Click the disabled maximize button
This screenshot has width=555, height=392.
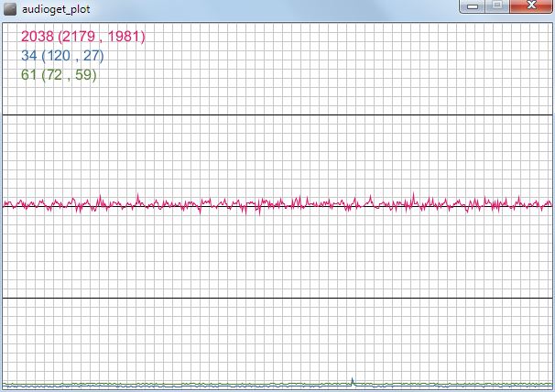coord(497,6)
